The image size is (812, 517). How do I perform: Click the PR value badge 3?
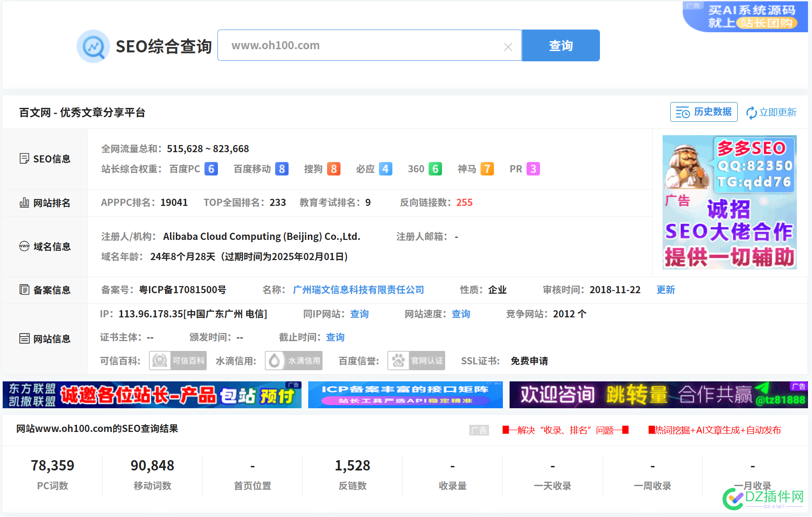tap(533, 169)
